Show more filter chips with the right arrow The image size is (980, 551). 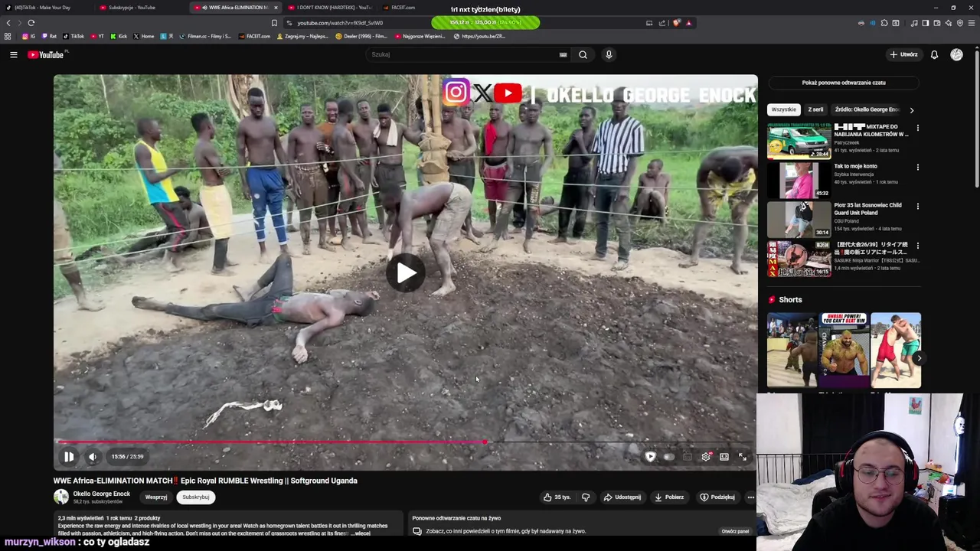[911, 110]
